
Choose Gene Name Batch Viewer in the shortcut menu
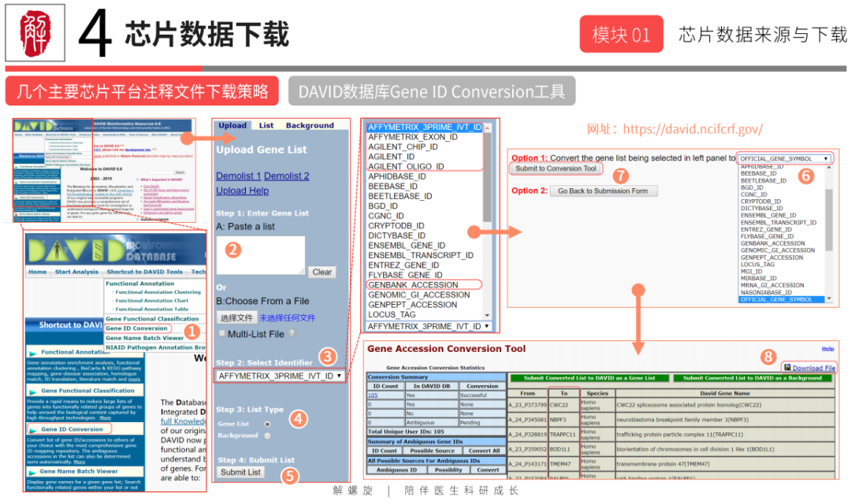(144, 338)
